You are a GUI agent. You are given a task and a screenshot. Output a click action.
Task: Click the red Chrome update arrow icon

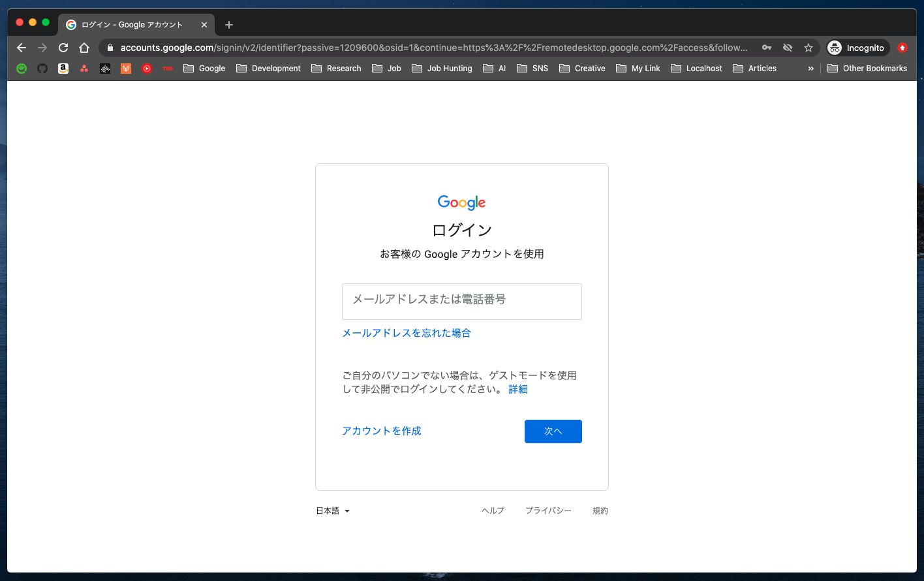(902, 48)
